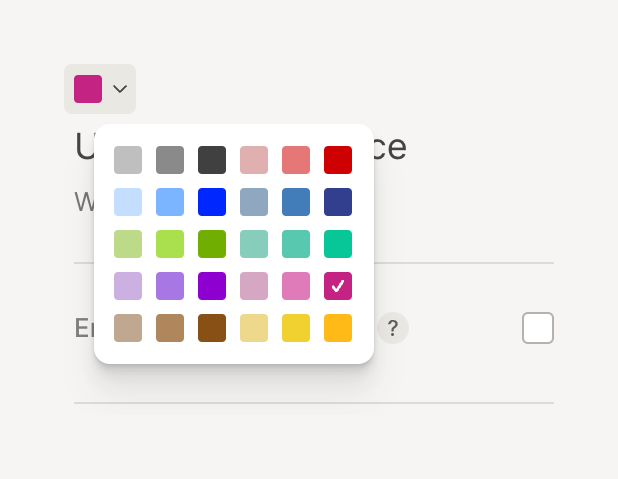Select the light gray swatch
Image resolution: width=618 pixels, height=479 pixels.
[x=128, y=160]
